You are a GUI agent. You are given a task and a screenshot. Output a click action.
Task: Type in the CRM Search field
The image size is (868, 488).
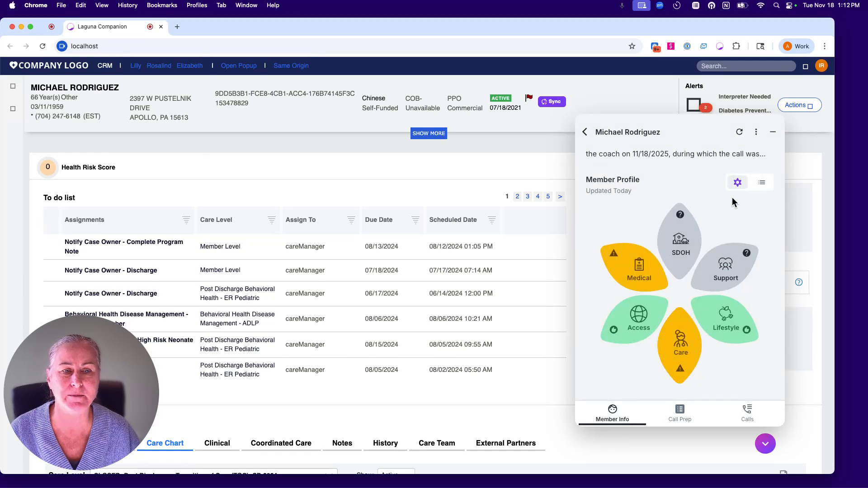point(746,66)
